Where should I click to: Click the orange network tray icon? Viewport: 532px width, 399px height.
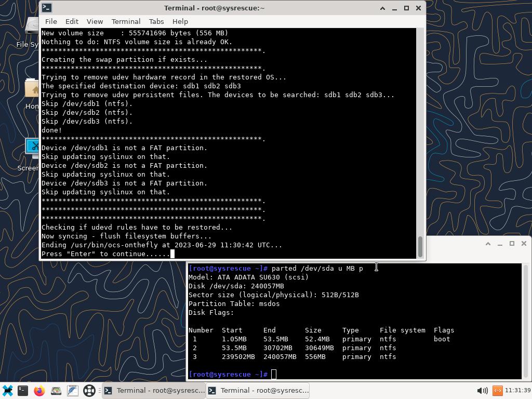click(497, 391)
